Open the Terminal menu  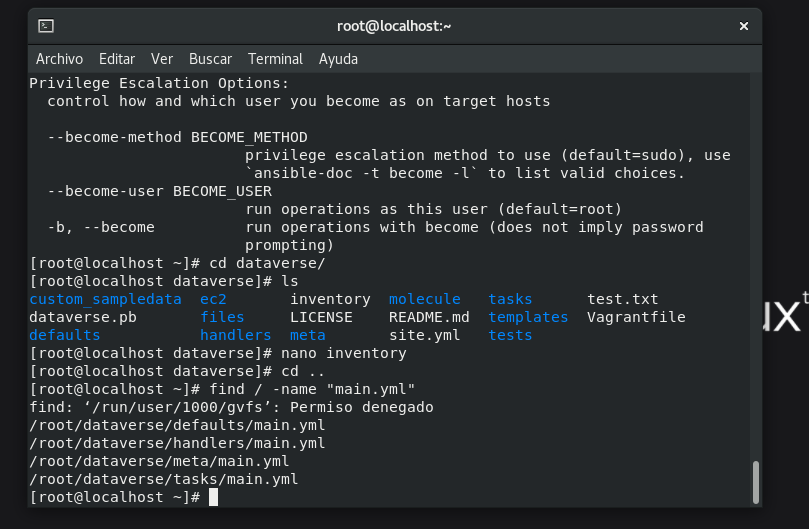click(275, 59)
